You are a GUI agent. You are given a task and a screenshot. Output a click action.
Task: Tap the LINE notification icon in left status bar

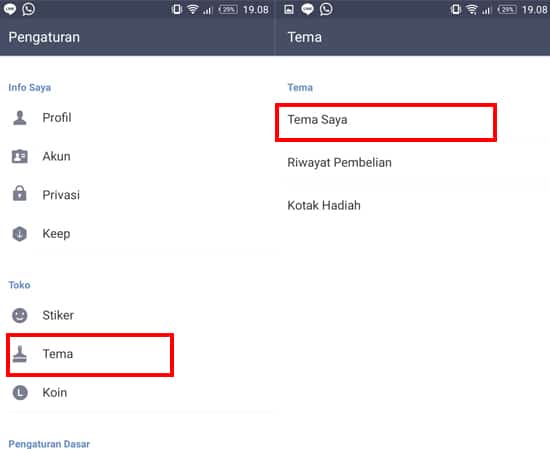pos(9,9)
